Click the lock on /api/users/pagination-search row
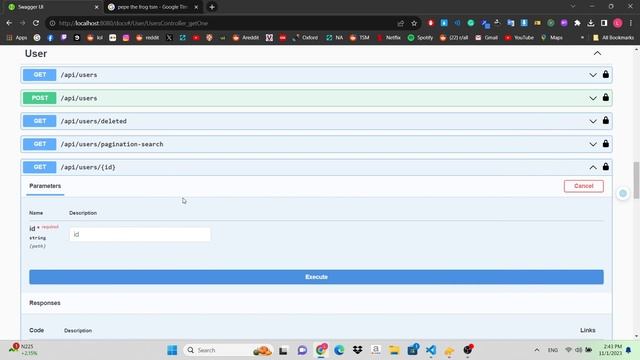This screenshot has height=360, width=640. pos(606,144)
